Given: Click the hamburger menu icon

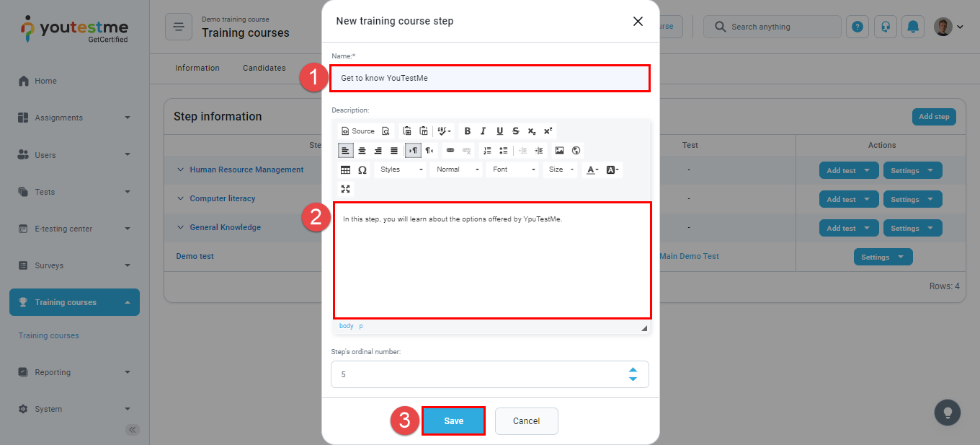Looking at the screenshot, I should pyautogui.click(x=179, y=27).
